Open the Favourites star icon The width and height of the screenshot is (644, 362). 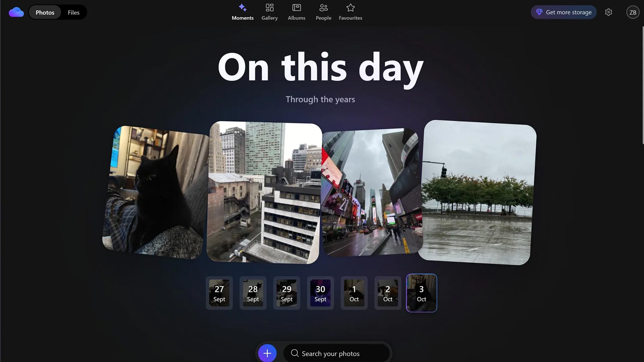tap(351, 8)
